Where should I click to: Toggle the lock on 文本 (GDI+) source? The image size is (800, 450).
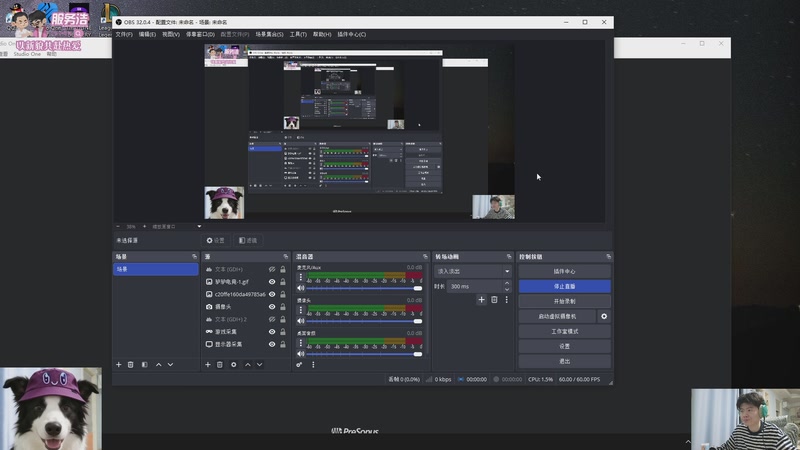[x=283, y=269]
